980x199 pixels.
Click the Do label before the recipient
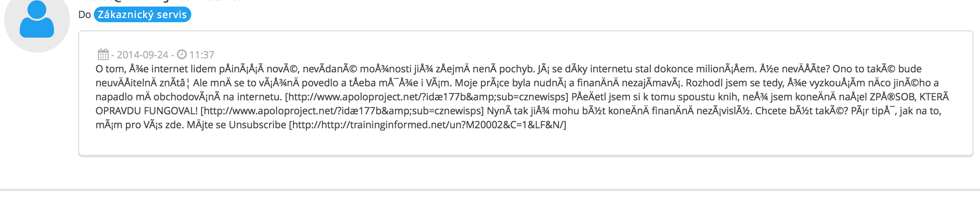coord(84,15)
